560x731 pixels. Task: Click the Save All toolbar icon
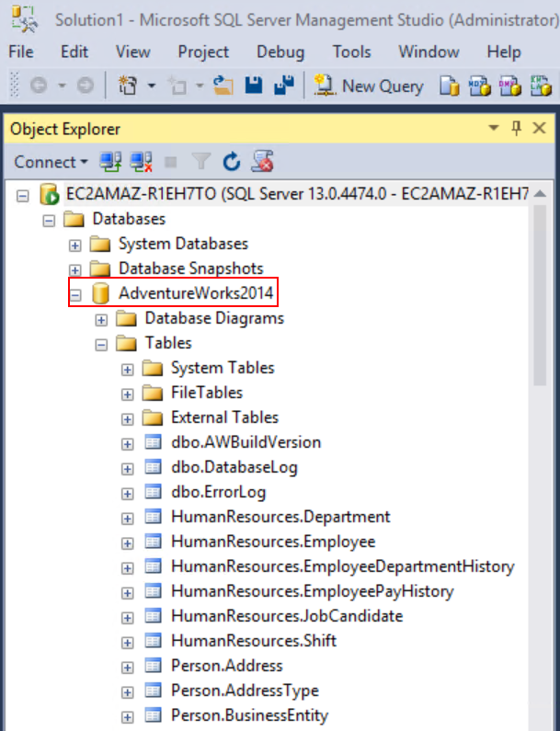click(x=283, y=85)
